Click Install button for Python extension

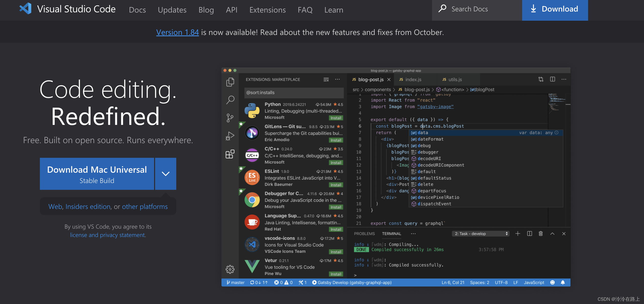pos(336,118)
